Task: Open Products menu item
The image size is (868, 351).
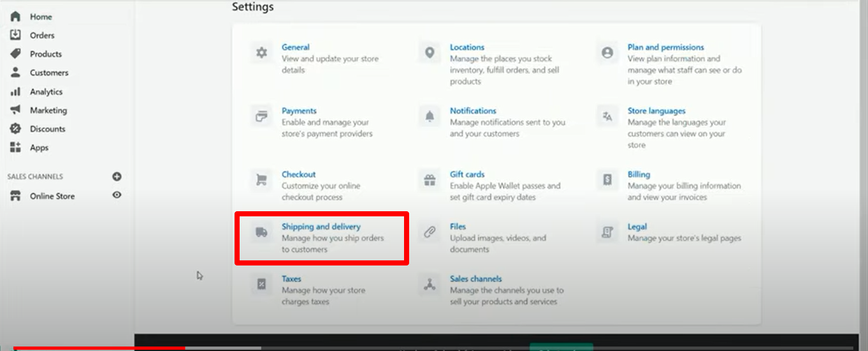Action: click(x=46, y=54)
